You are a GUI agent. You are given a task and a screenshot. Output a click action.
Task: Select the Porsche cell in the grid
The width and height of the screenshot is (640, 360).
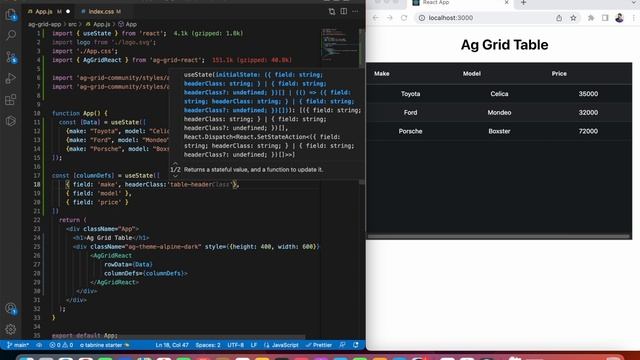pyautogui.click(x=411, y=131)
